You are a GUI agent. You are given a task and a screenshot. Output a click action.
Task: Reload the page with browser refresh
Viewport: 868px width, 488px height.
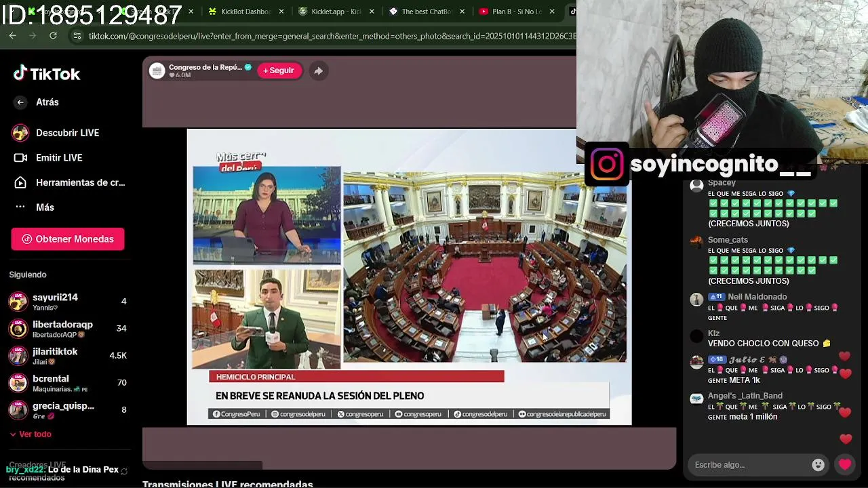coord(53,36)
